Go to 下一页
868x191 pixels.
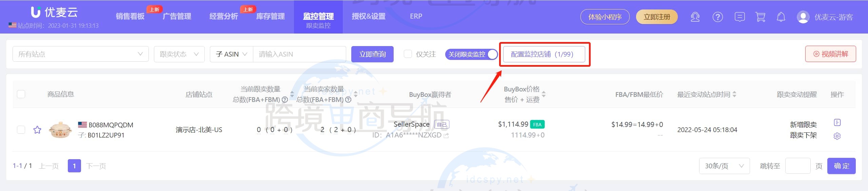[96, 166]
